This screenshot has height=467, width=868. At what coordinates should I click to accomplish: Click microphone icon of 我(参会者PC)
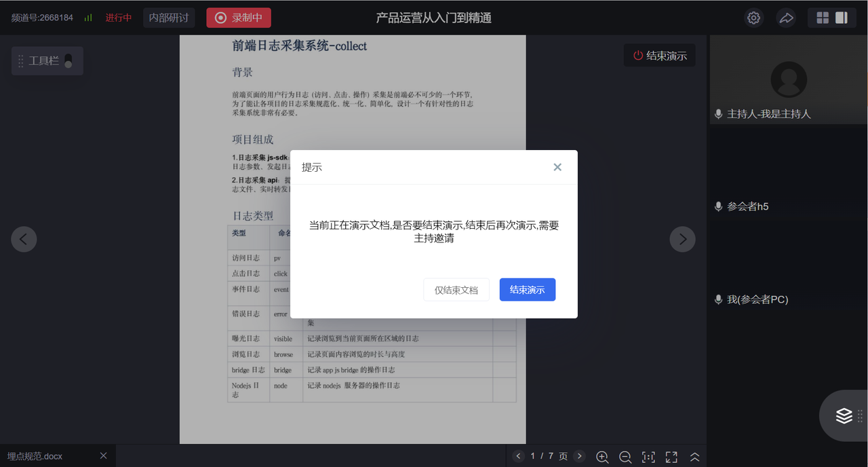click(718, 299)
